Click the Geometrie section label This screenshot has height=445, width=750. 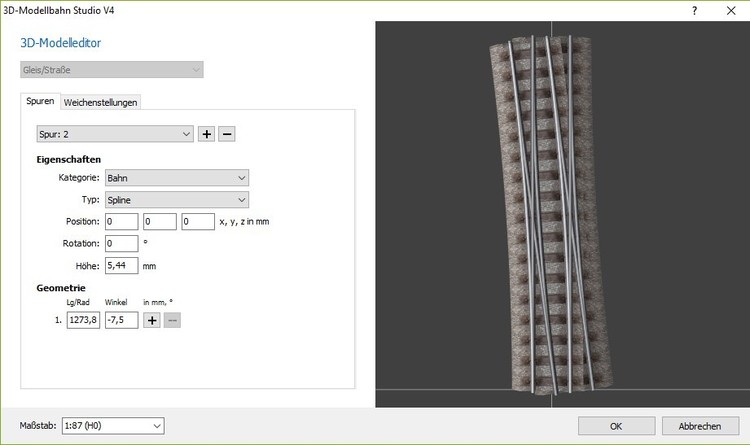[61, 288]
